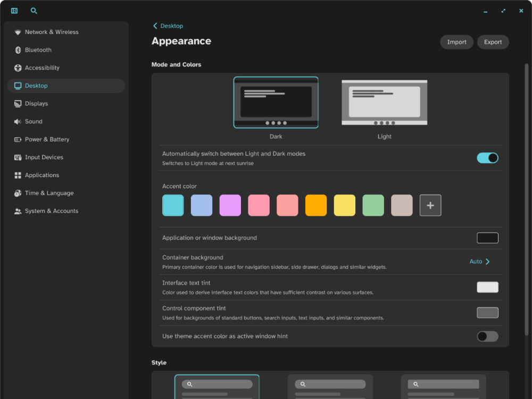Select the Dark mode thumbnail
532x399 pixels.
pyautogui.click(x=276, y=103)
